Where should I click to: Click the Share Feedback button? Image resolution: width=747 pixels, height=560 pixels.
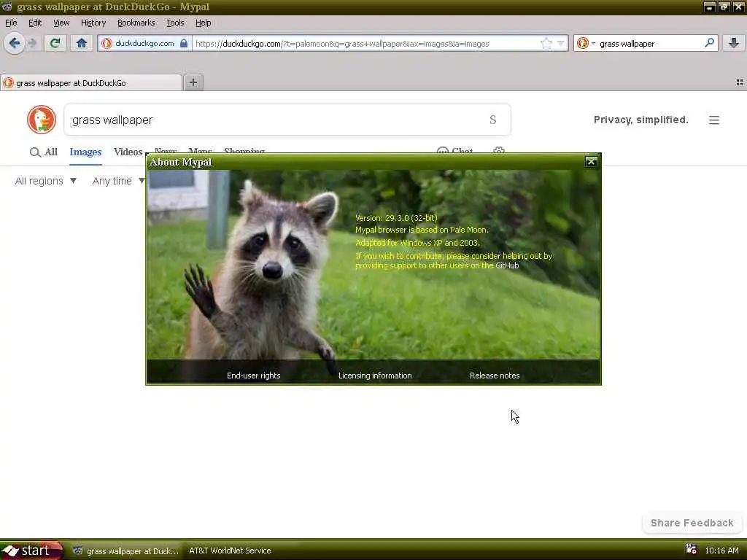coord(692,523)
